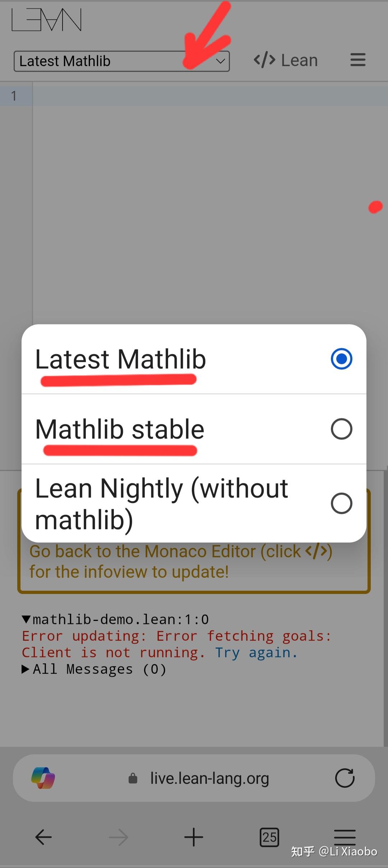Tap the live.lean-lang.org address bar
The height and width of the screenshot is (868, 388).
209,778
